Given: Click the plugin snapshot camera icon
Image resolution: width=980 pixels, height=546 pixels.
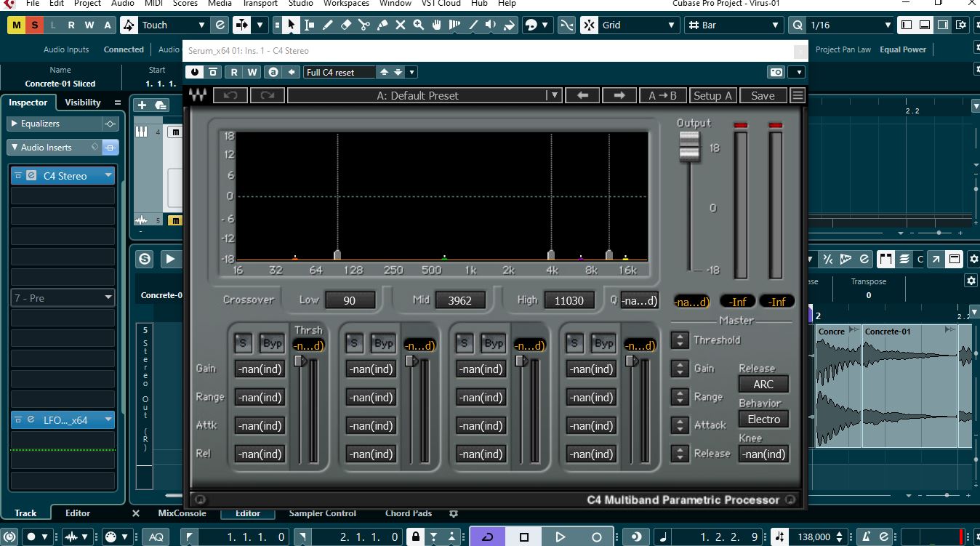Looking at the screenshot, I should tap(776, 72).
